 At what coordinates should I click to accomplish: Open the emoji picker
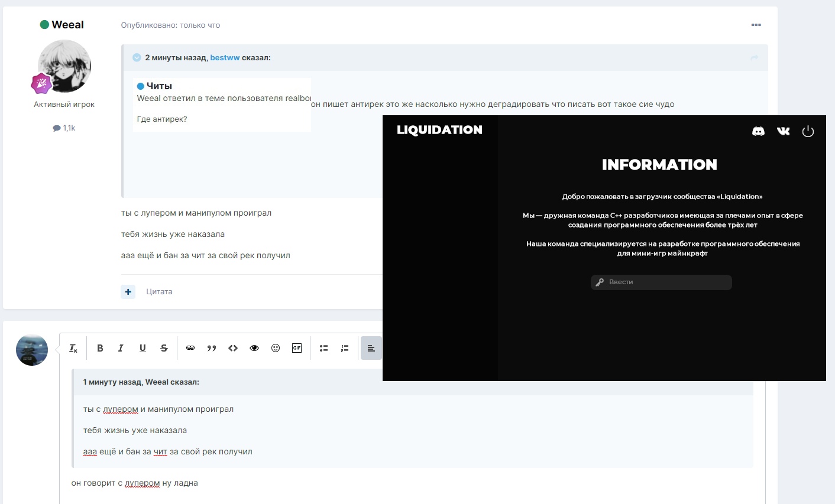click(276, 348)
